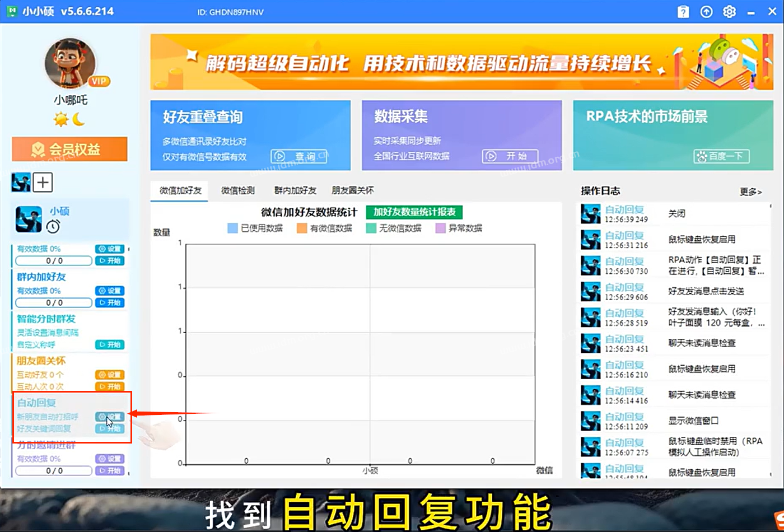
Task: Open 更多> in the 操作日志 panel
Action: click(750, 192)
